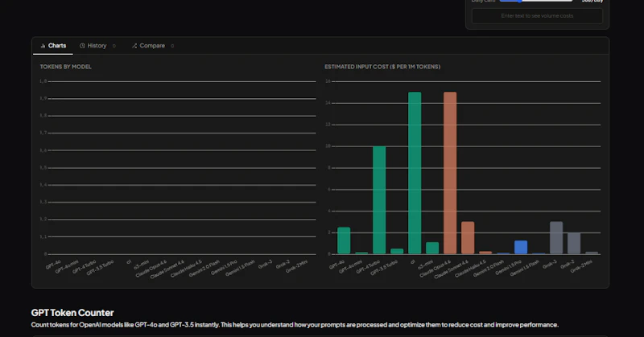644x337 pixels.
Task: Click the gray Grok-3 cost bar
Action: [556, 237]
